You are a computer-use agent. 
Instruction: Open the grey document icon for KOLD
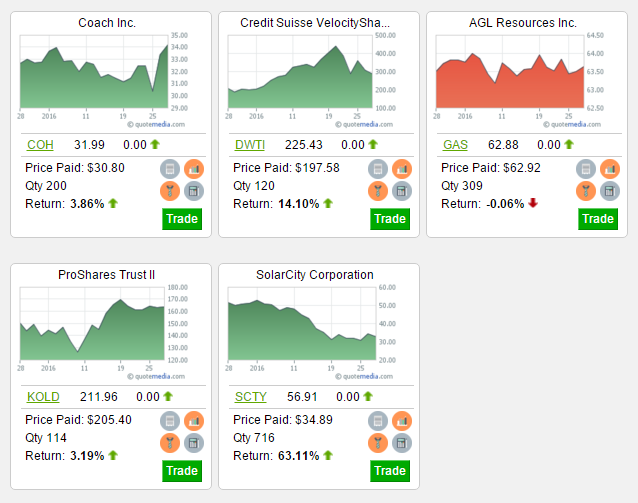[x=170, y=421]
